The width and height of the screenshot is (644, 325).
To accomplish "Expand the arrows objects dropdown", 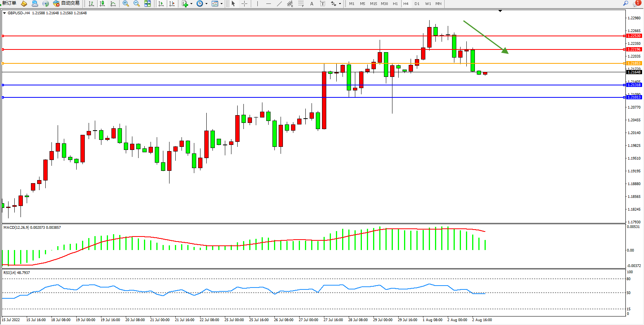I will click(340, 4).
